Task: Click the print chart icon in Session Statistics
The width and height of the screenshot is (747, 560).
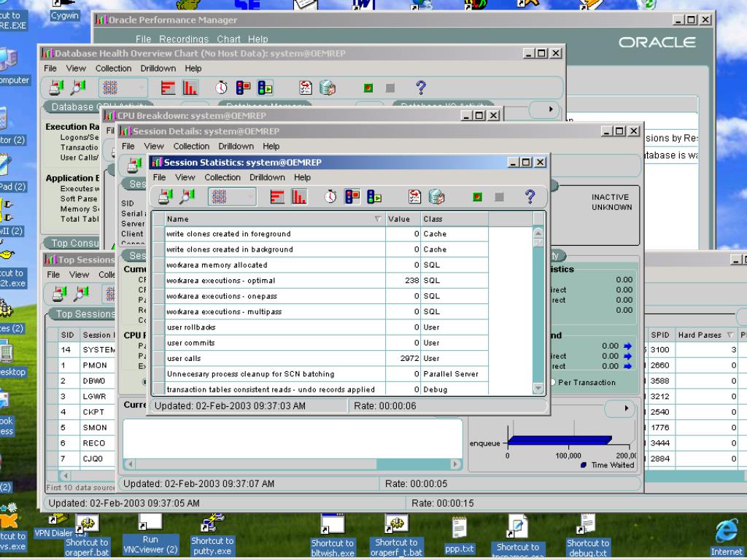Action: [166, 197]
